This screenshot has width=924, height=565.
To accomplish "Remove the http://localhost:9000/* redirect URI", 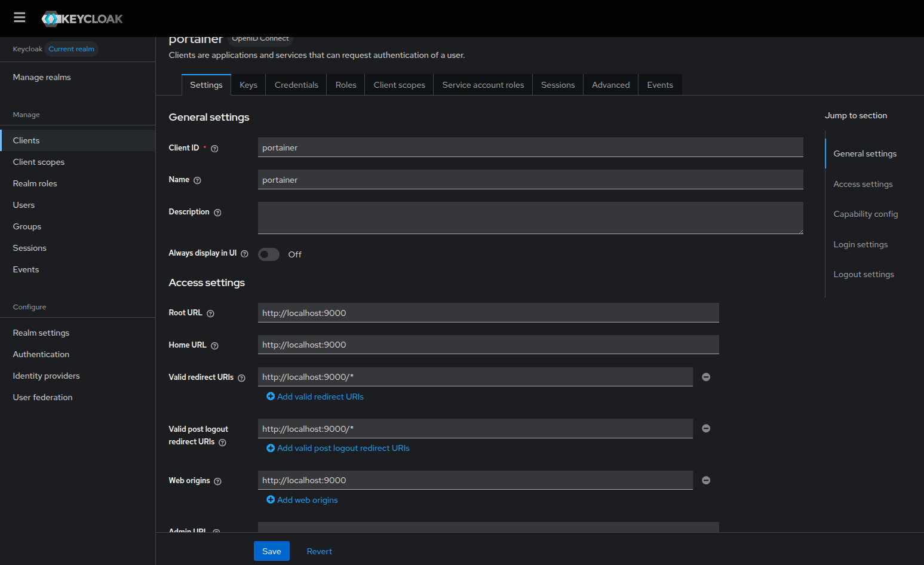I will (705, 377).
